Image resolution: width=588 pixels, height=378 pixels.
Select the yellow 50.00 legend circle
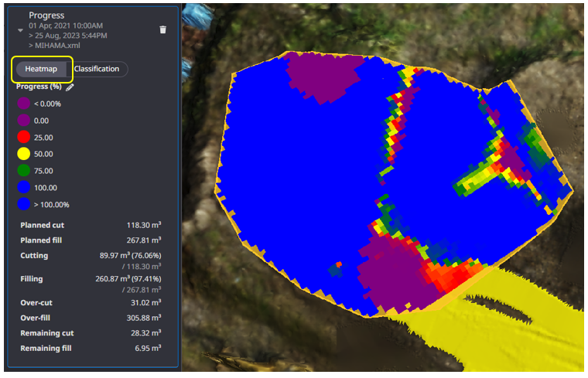coord(23,154)
